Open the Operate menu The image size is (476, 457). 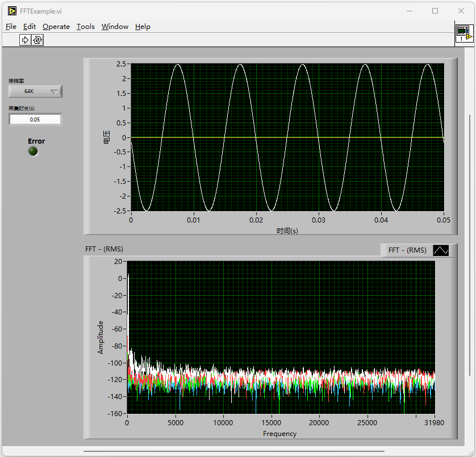point(56,27)
